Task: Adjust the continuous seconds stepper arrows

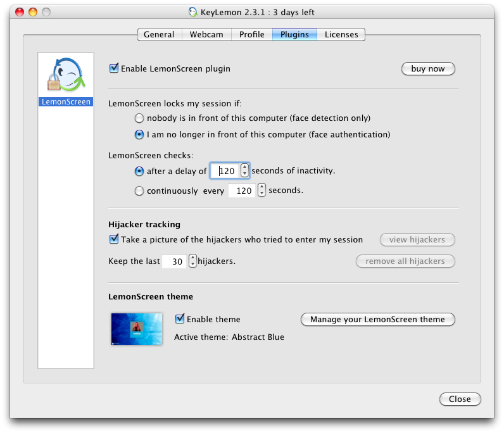Action: coord(261,190)
